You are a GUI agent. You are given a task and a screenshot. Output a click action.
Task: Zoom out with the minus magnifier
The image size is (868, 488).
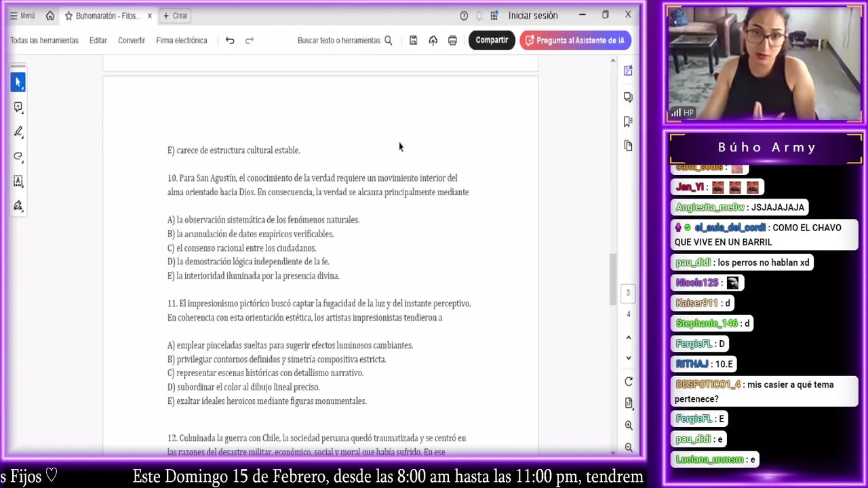[628, 447]
